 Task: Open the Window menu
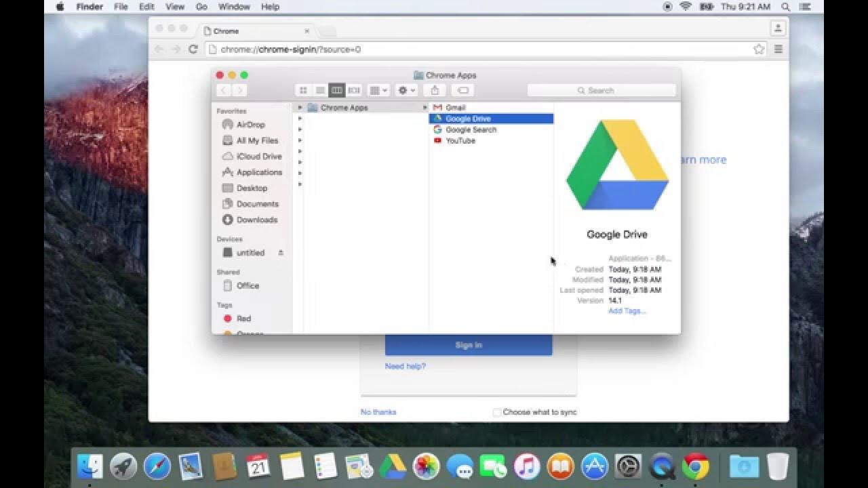[235, 7]
